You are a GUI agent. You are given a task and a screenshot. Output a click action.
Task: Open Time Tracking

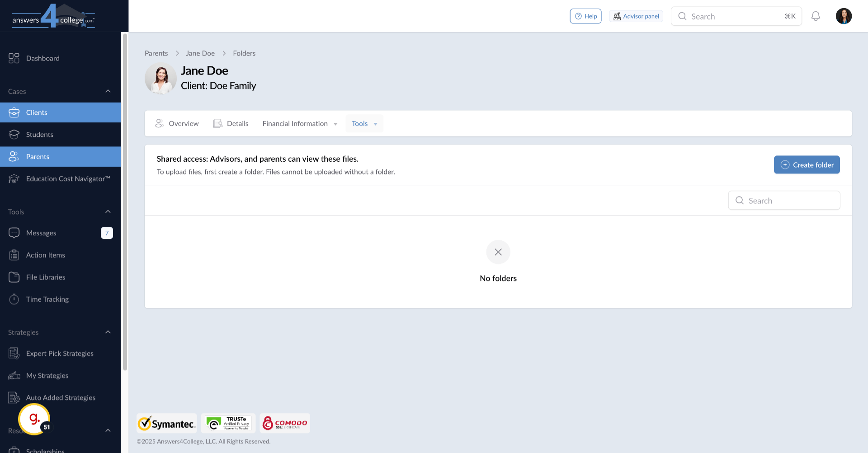[x=47, y=299]
